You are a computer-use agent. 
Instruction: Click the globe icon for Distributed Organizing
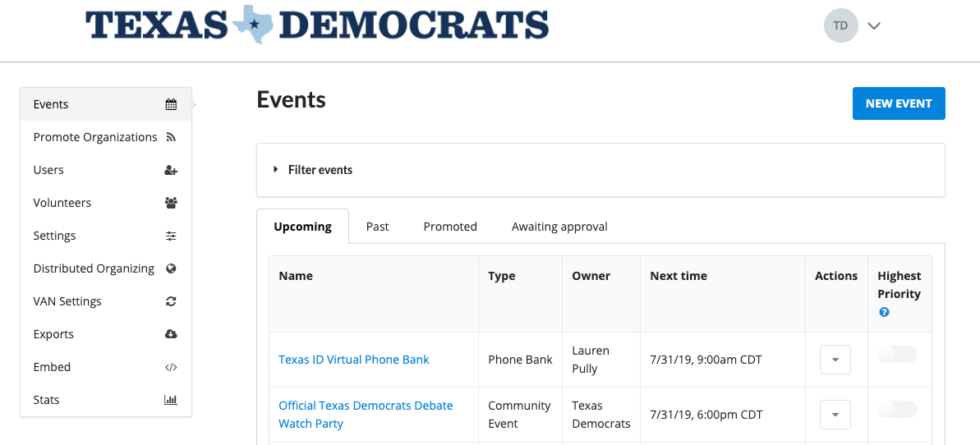pyautogui.click(x=171, y=268)
